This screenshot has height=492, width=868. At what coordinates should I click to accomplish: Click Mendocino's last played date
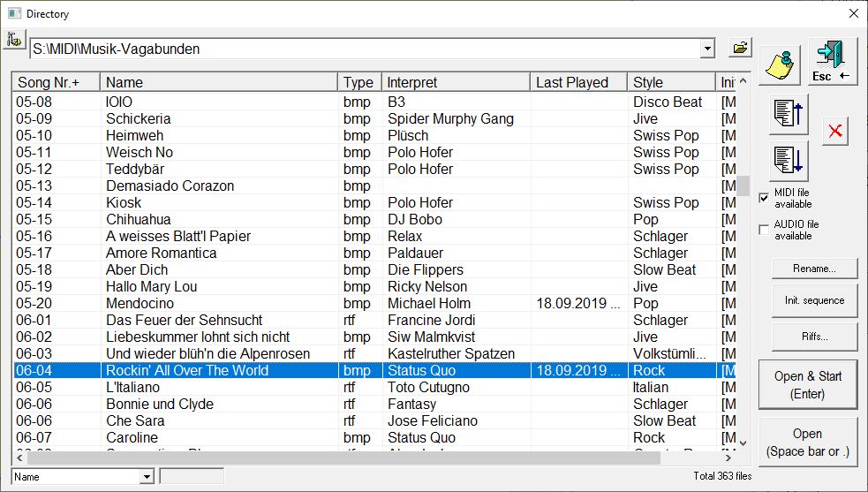(x=577, y=304)
